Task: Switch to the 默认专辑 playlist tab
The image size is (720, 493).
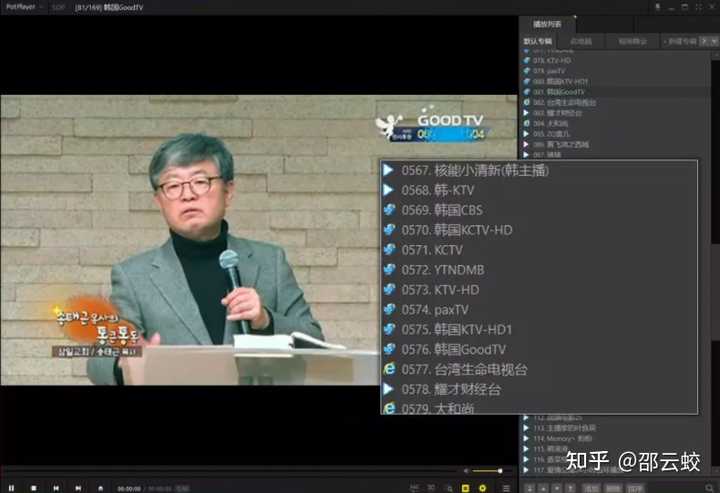Action: pos(538,41)
